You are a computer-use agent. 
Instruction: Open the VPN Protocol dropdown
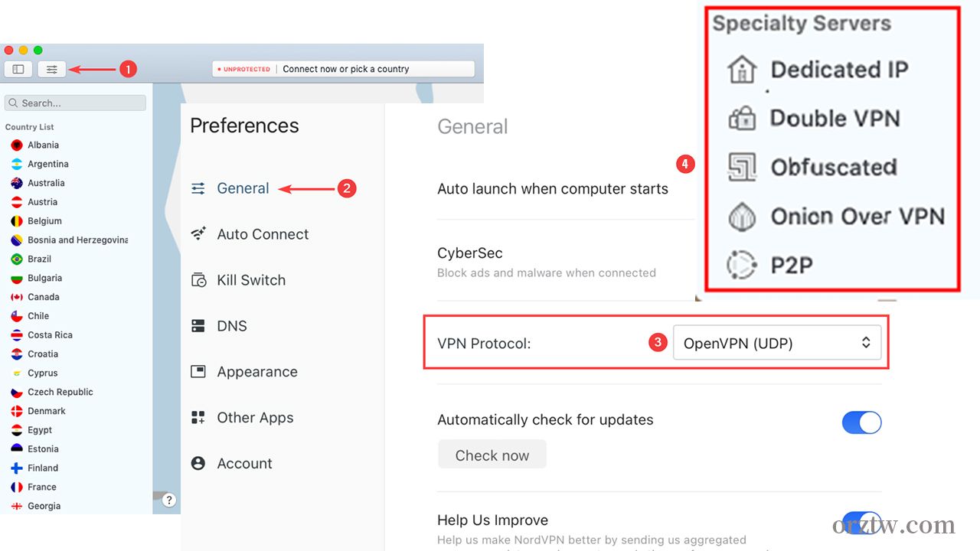[777, 343]
